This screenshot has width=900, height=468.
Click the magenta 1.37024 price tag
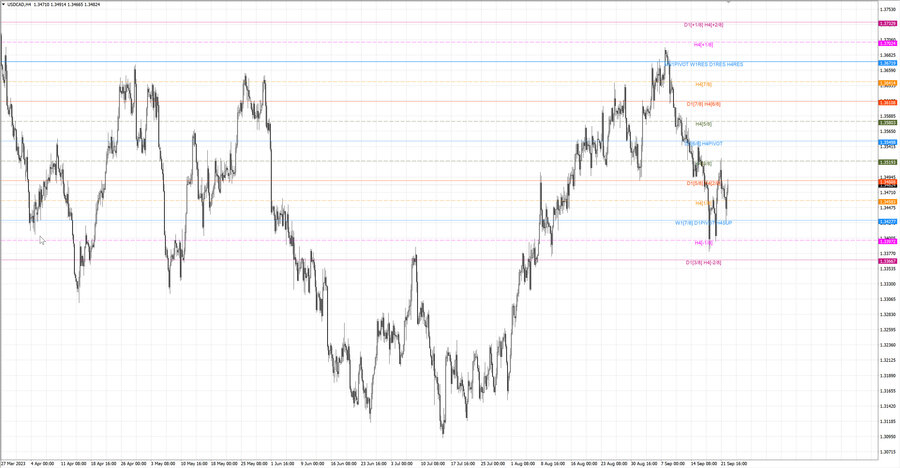coord(887,43)
